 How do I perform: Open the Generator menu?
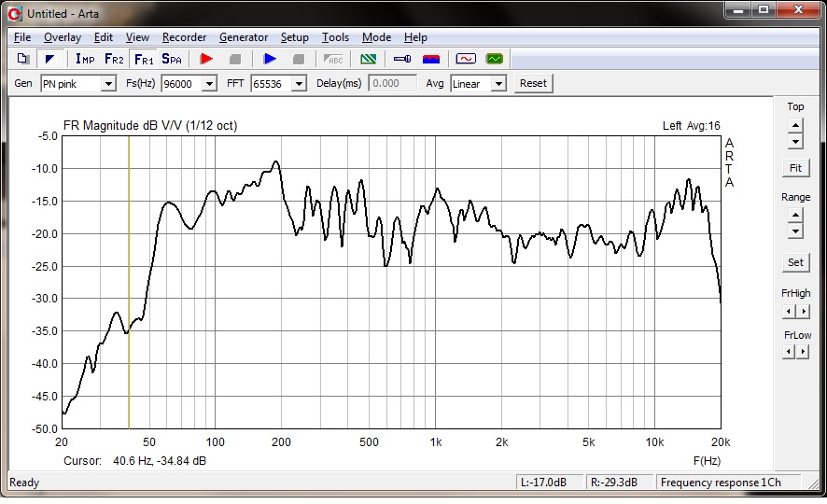pyautogui.click(x=244, y=37)
